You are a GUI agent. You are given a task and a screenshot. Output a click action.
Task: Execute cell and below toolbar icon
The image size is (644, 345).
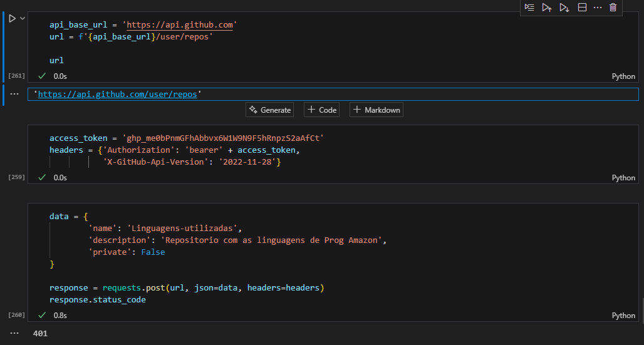[x=564, y=8]
